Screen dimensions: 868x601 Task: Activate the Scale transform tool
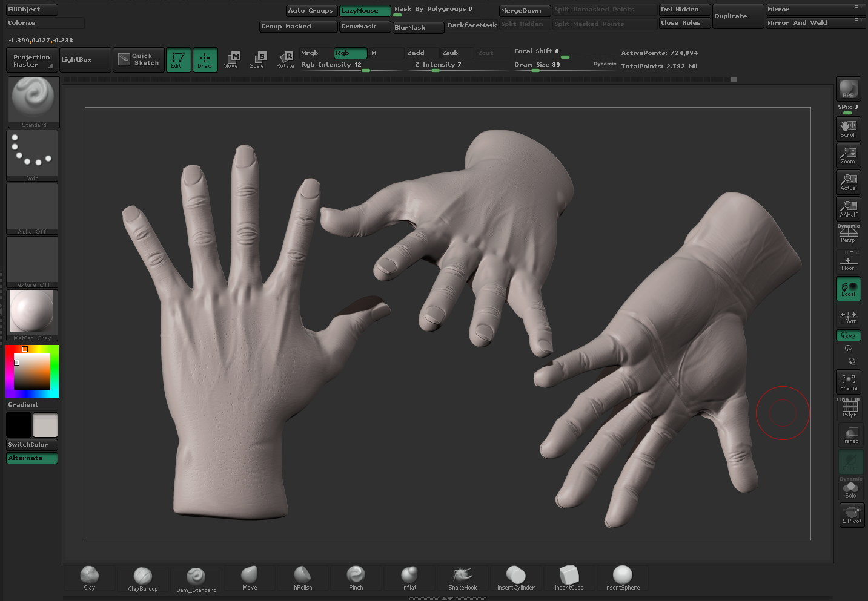coord(257,59)
